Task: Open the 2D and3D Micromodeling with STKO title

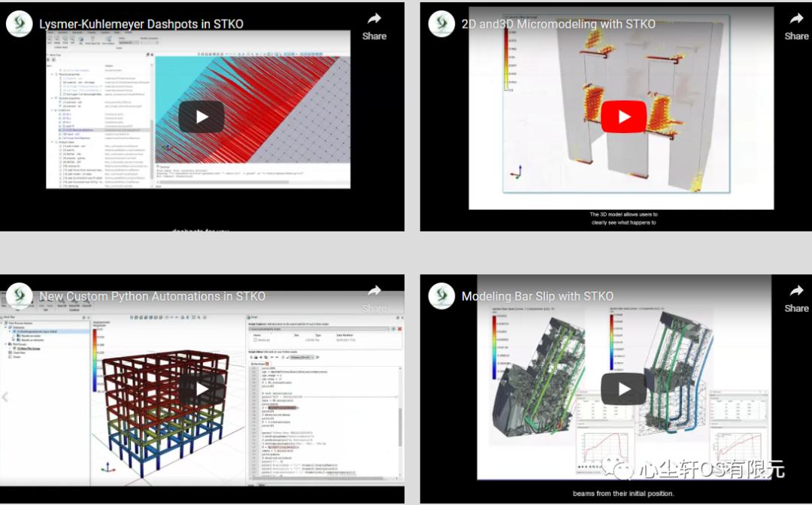Action: click(x=558, y=24)
